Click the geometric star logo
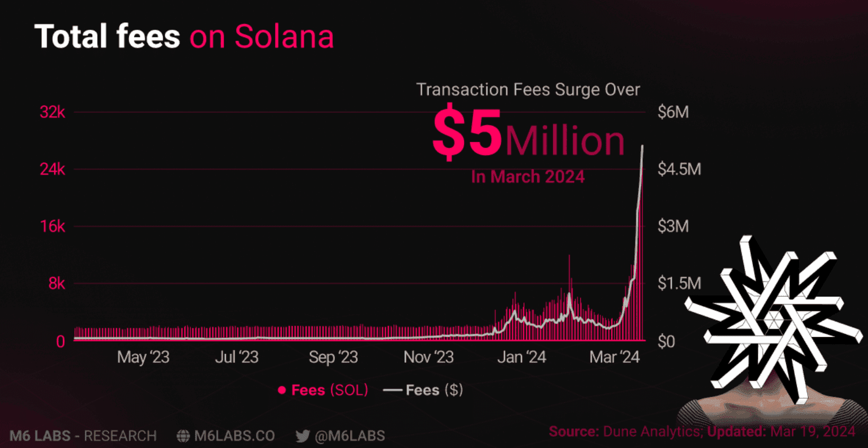This screenshot has height=448, width=868. coord(774,319)
